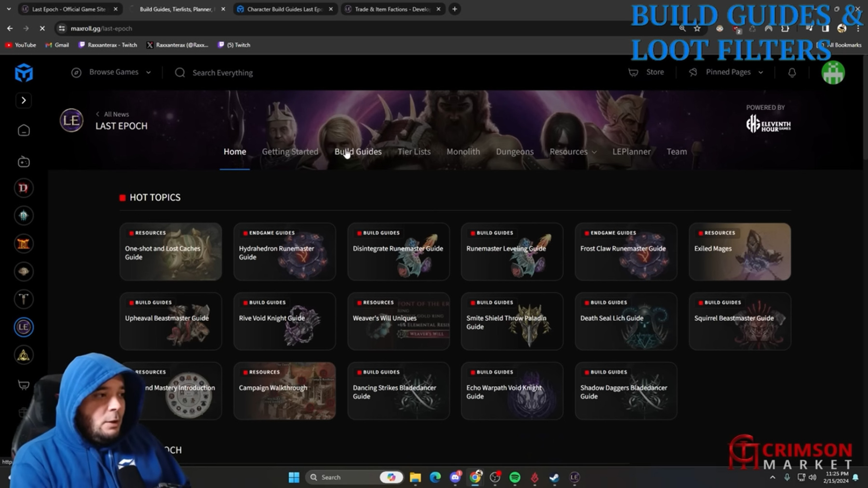Open the LEPlanner navigation link
This screenshot has width=868, height=488.
631,152
